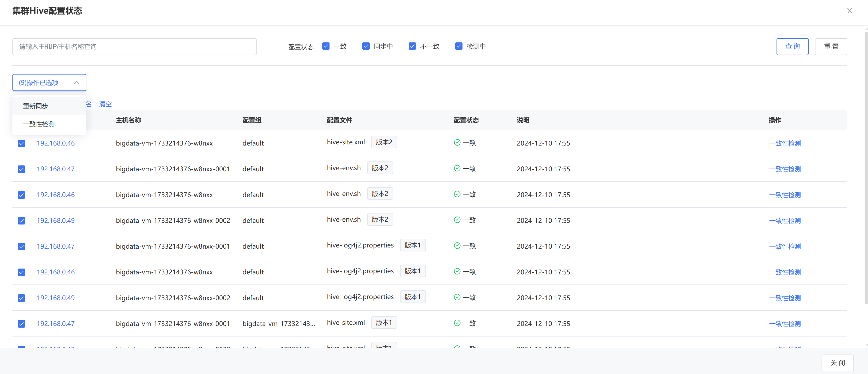Click the 主机名称 column header
868x374 pixels.
pyautogui.click(x=128, y=120)
